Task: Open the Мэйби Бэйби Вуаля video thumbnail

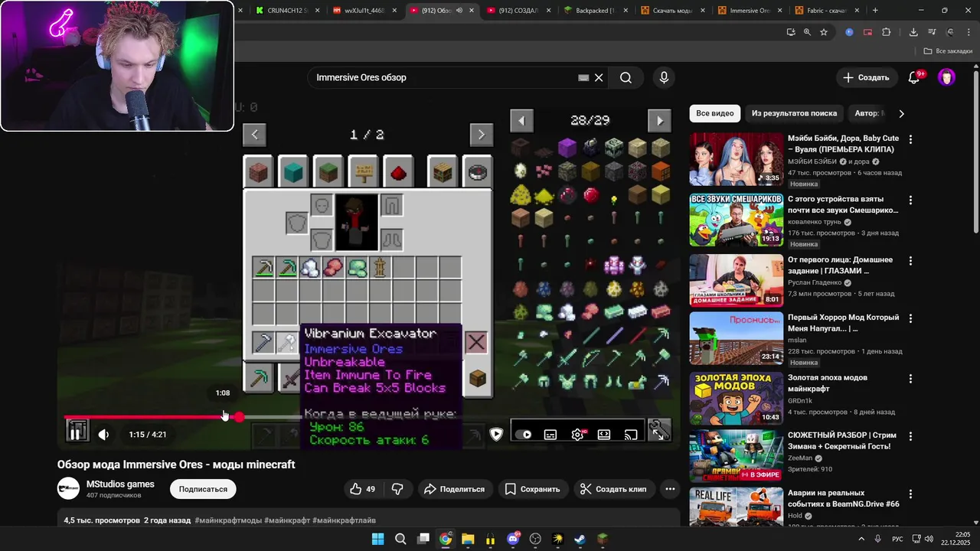Action: point(736,159)
